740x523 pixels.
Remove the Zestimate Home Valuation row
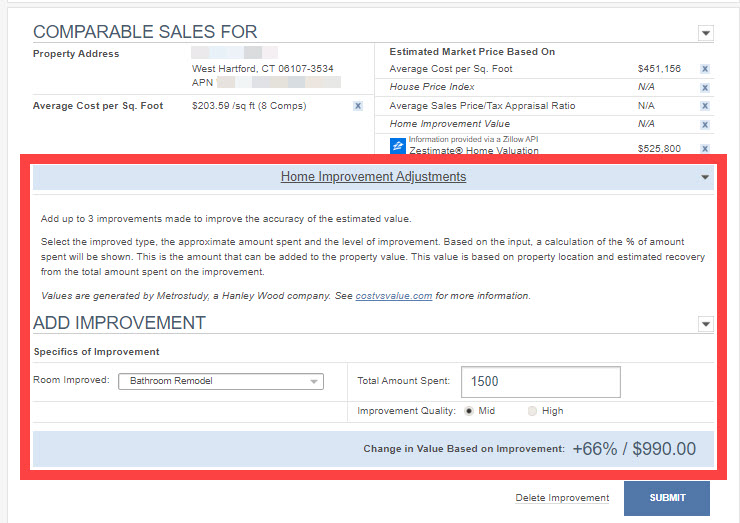pos(705,148)
